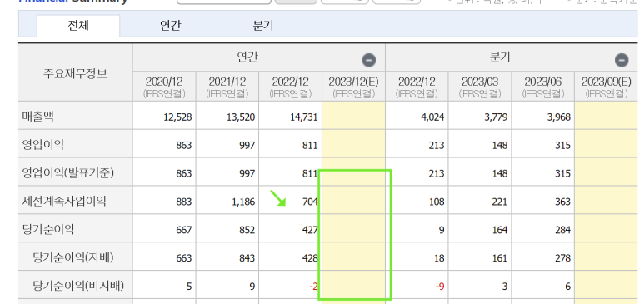The height and width of the screenshot is (304, 644).
Task: Click the 1,186 세전계속사업이익 value
Action: pos(243,202)
